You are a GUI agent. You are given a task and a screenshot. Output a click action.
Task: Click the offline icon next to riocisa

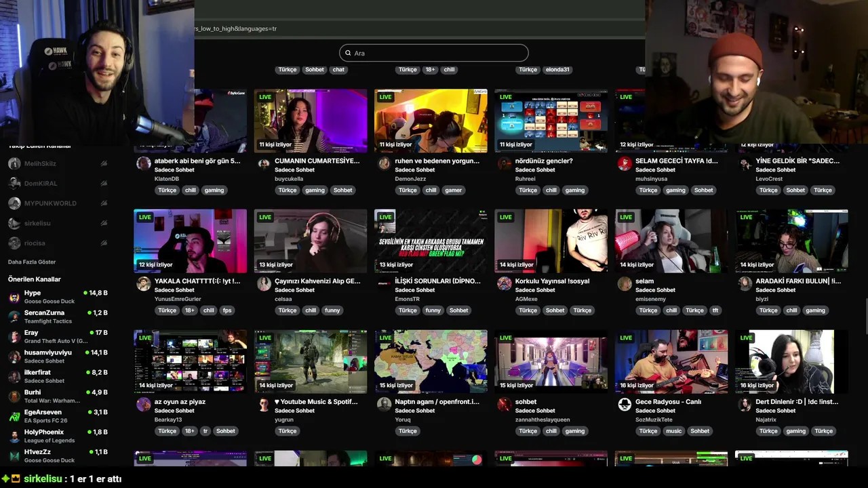104,243
